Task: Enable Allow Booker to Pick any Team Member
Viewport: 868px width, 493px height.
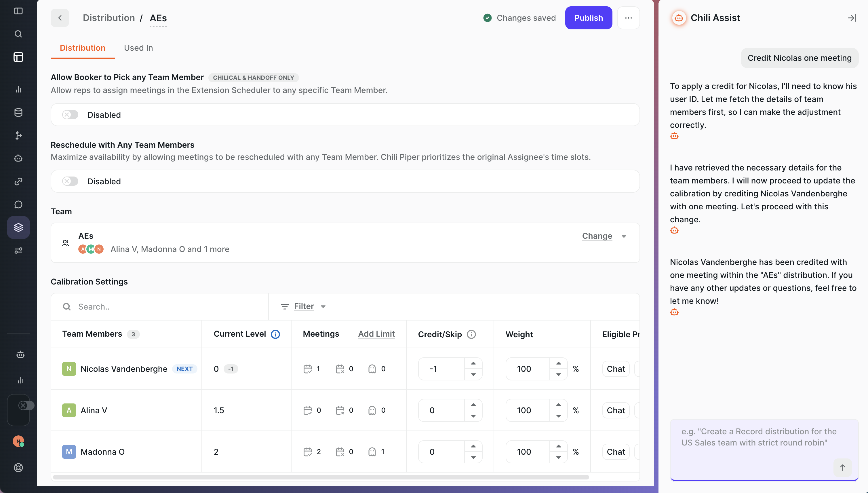Action: click(x=70, y=114)
